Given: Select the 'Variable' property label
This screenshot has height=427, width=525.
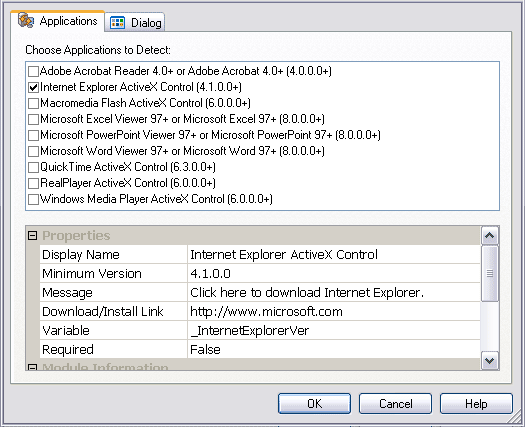Looking at the screenshot, I should coord(66,331).
